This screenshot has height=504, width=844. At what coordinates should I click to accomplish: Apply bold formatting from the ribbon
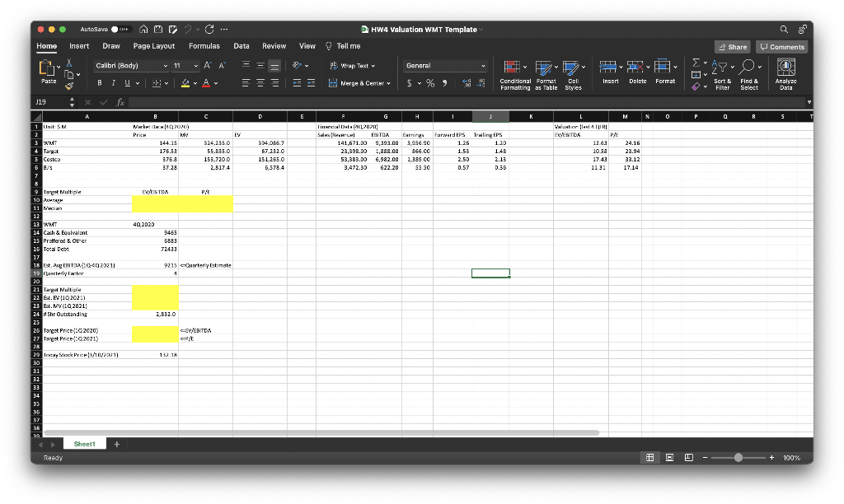tap(98, 82)
